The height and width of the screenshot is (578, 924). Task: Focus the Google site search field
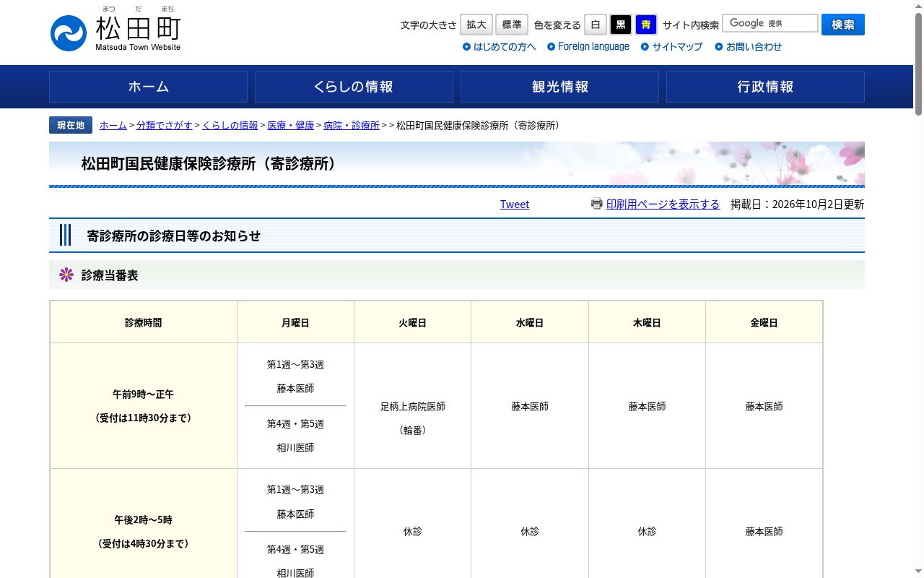point(770,24)
